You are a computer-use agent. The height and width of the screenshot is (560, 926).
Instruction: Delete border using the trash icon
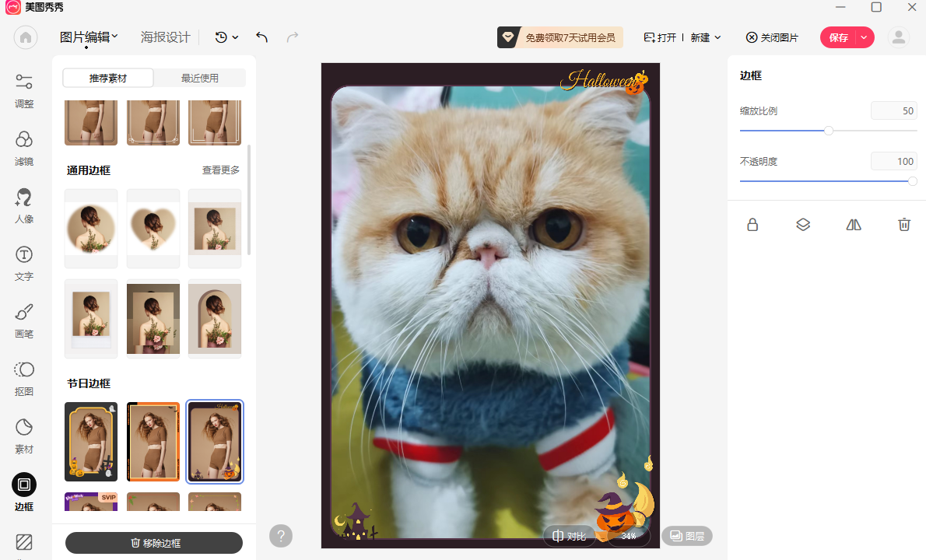904,225
